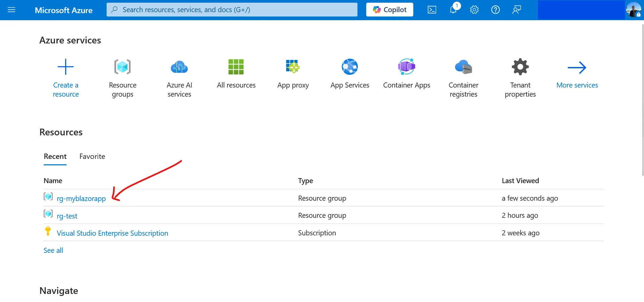Open the rg-test resource group link
Screen dimensions: 644x302
pyautogui.click(x=67, y=216)
